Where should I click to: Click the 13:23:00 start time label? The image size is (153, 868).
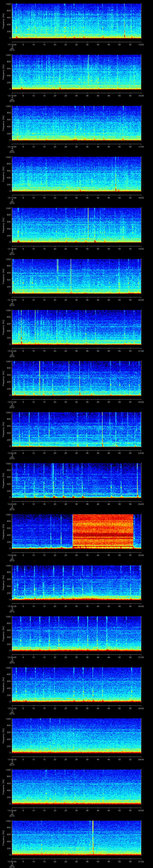pyautogui.click(x=12, y=504)
